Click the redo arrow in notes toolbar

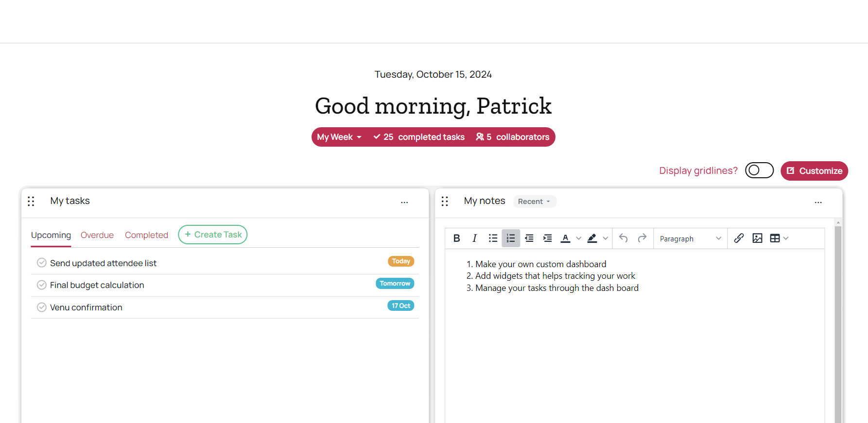[x=642, y=238]
